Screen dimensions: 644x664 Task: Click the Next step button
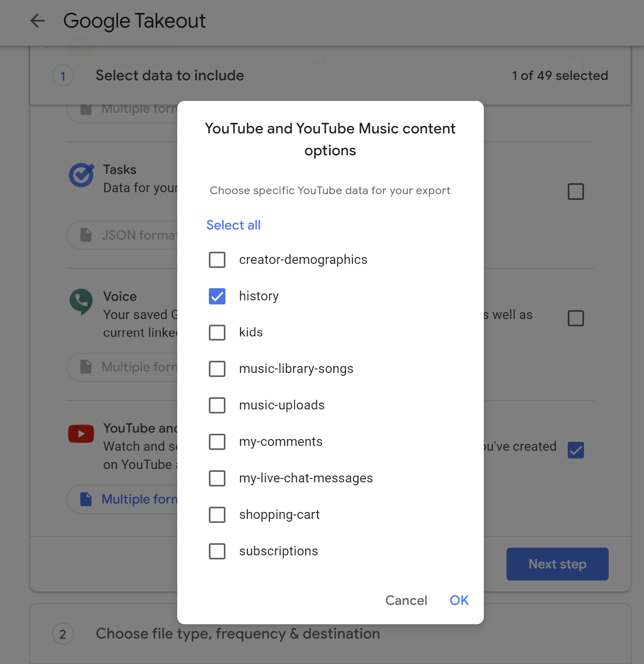click(x=557, y=564)
